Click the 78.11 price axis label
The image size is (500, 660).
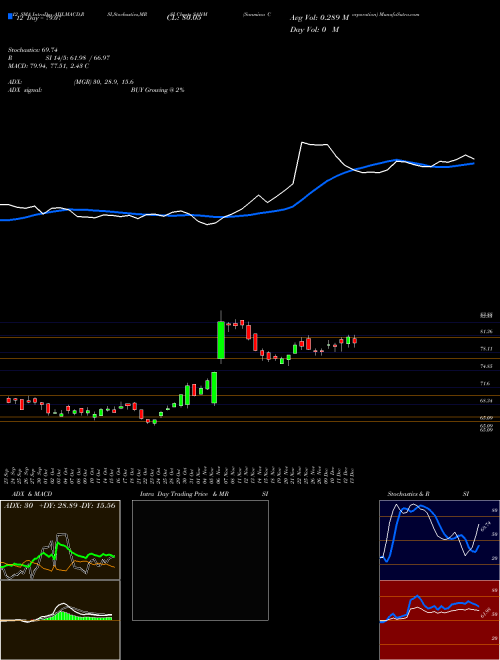(486, 349)
